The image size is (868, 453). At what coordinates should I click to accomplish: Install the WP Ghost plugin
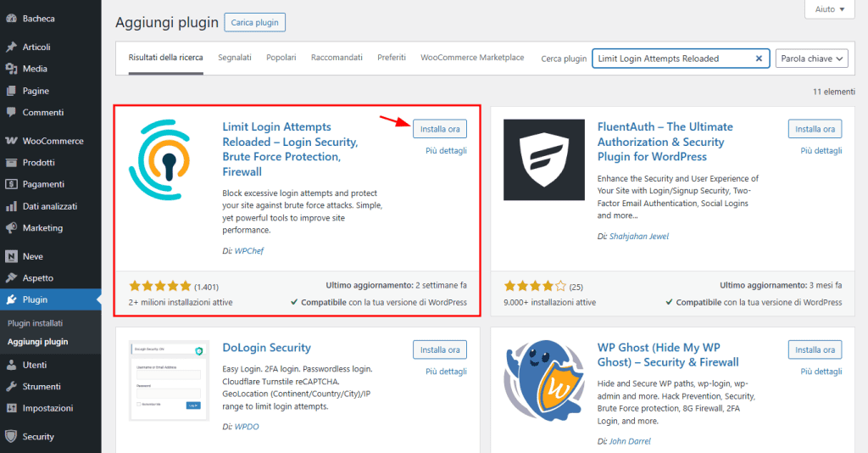click(815, 350)
